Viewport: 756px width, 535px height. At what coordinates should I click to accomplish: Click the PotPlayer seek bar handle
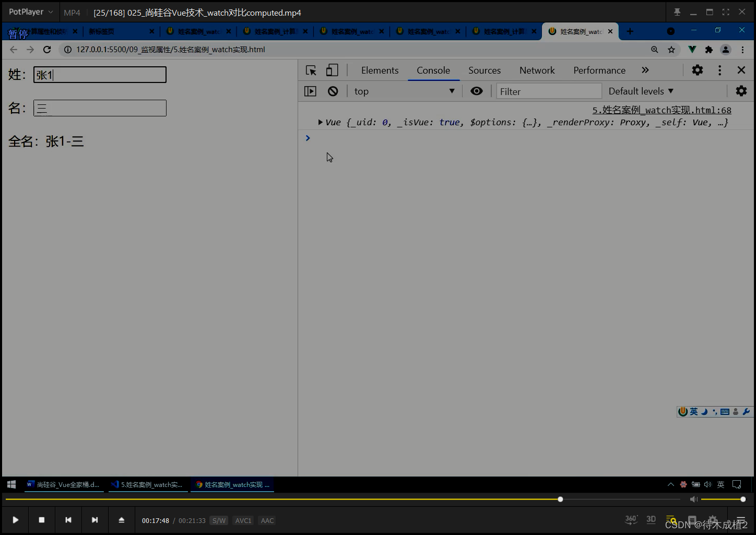560,499
